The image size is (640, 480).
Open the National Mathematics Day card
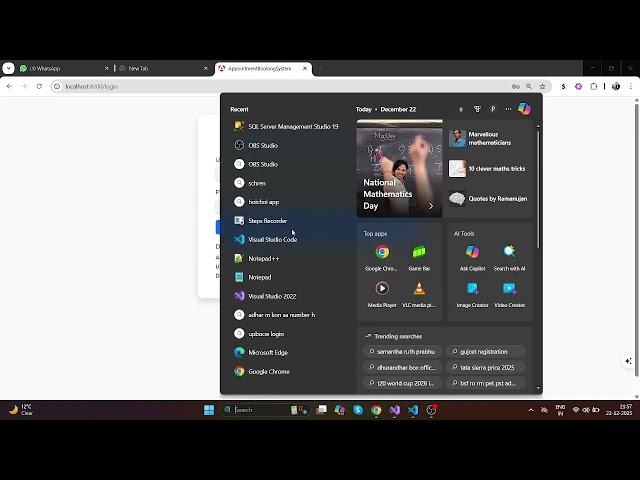(399, 169)
